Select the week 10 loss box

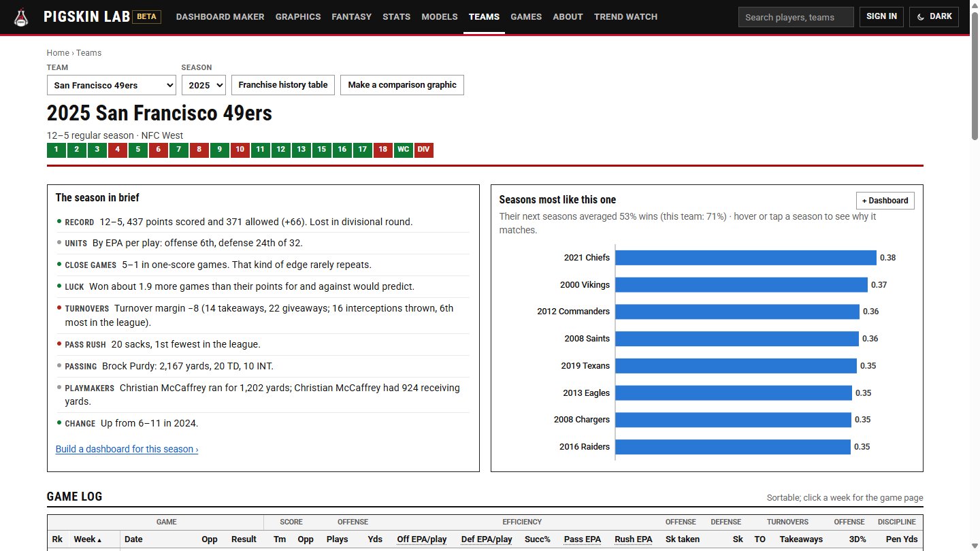coord(240,150)
